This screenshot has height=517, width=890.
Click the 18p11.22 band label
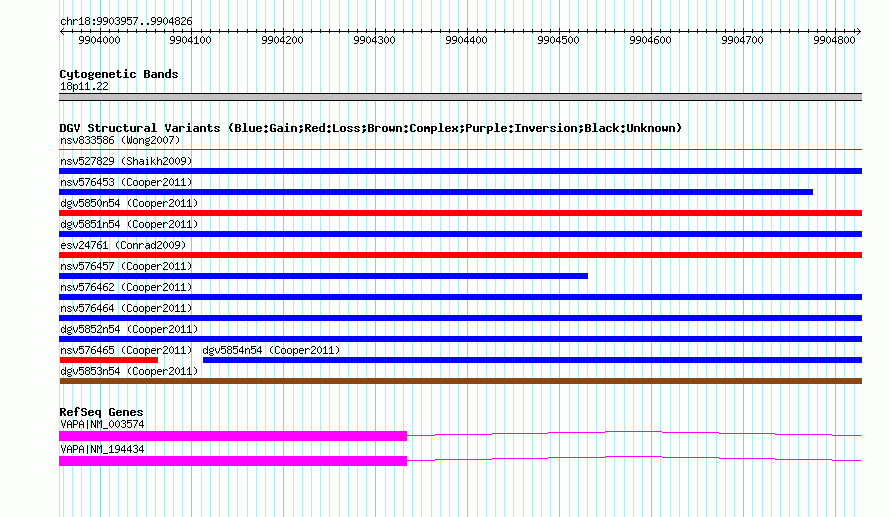tap(84, 86)
